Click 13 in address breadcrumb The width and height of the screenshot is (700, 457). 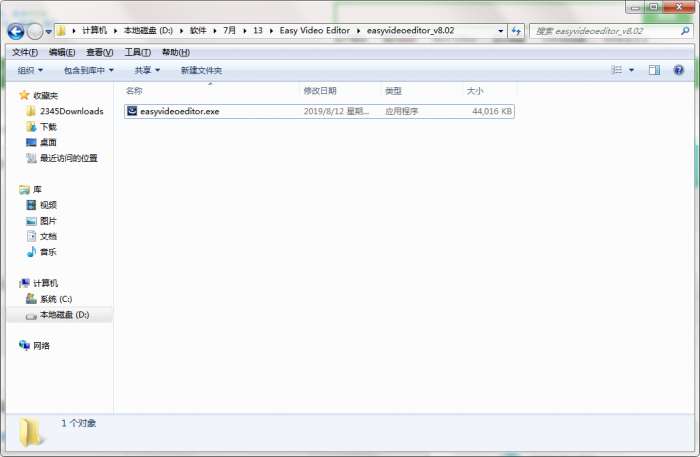click(258, 30)
